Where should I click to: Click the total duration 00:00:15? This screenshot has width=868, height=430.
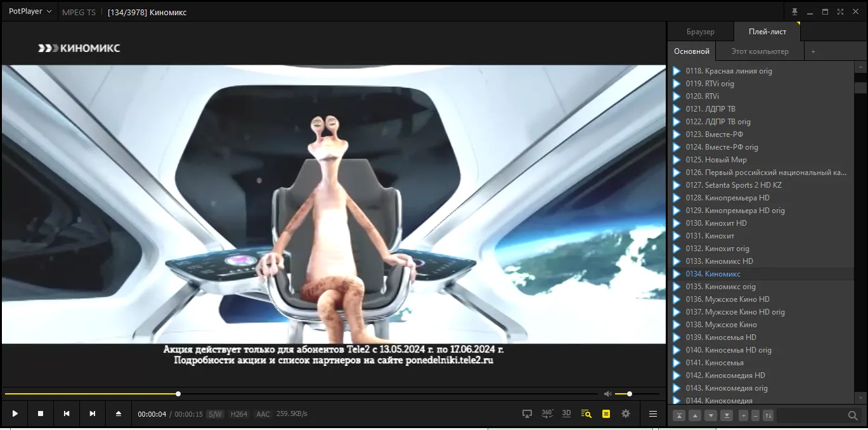point(188,414)
